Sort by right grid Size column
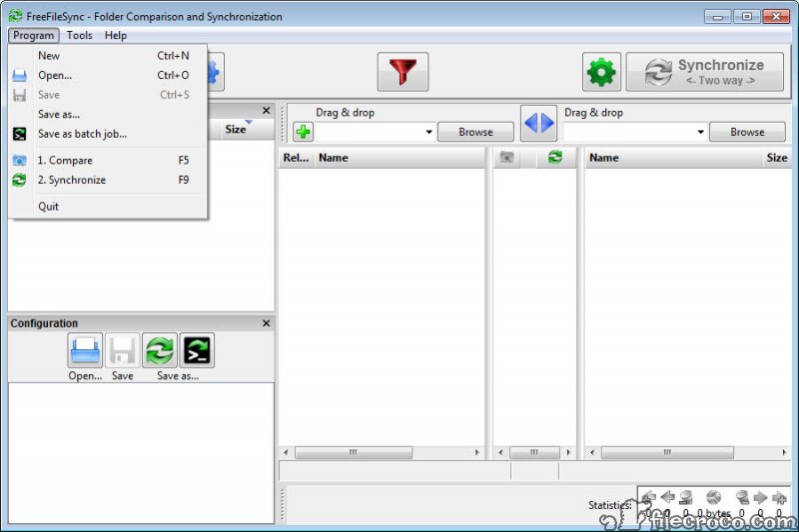 point(777,158)
